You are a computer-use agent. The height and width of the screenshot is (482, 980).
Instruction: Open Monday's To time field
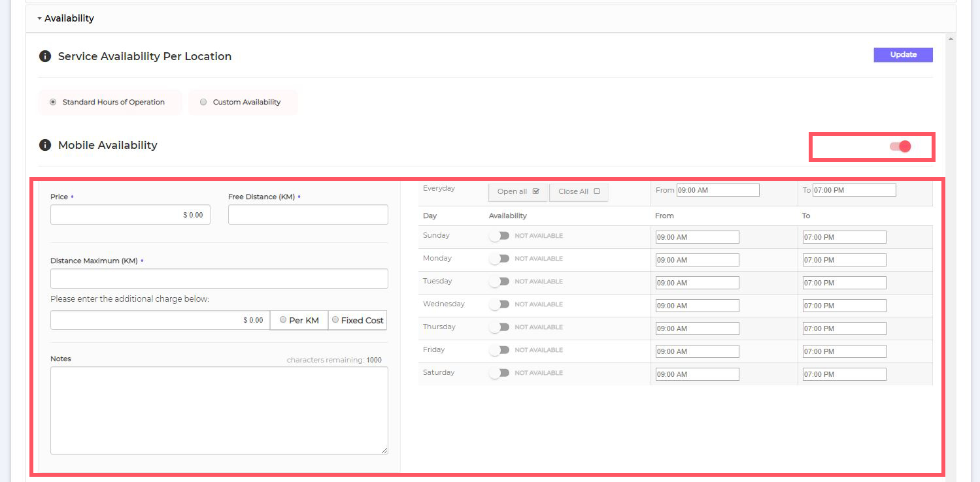coord(844,260)
